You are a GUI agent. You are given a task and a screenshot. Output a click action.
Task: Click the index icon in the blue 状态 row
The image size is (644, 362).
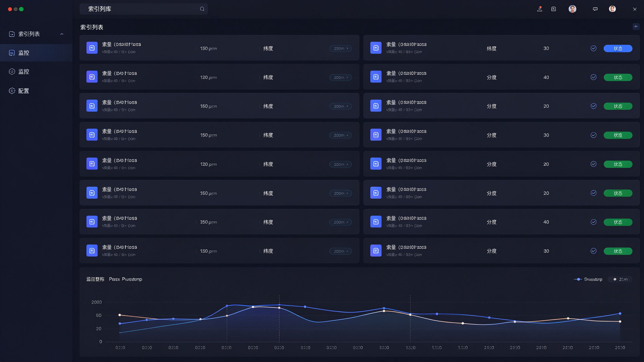[376, 48]
